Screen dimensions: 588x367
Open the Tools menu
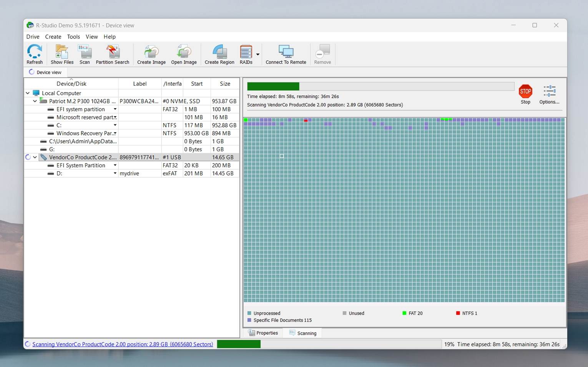(73, 37)
